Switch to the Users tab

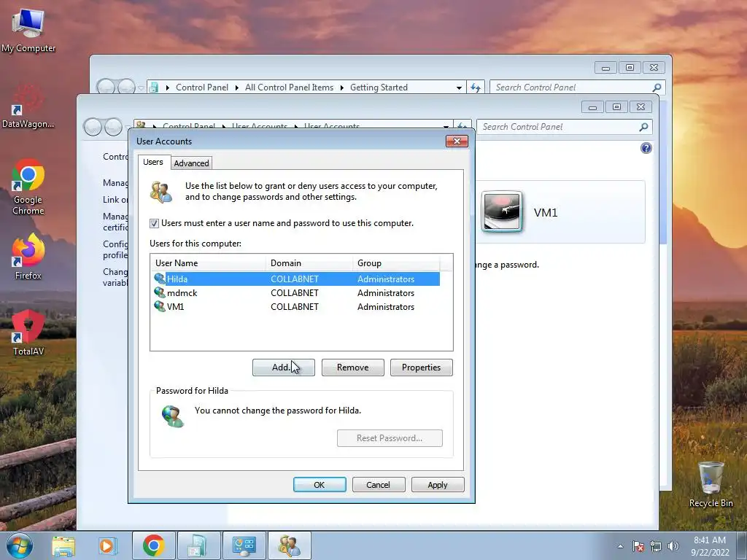[x=153, y=162]
